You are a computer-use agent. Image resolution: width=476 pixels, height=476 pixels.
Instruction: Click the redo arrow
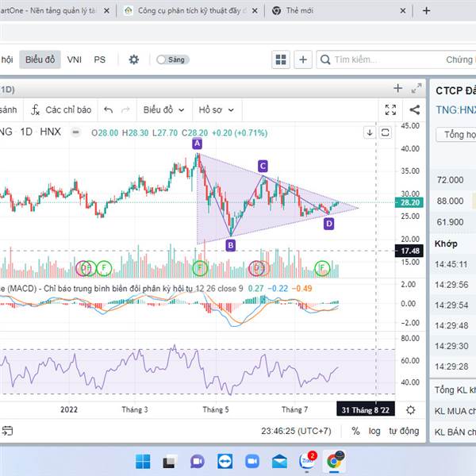coord(125,109)
